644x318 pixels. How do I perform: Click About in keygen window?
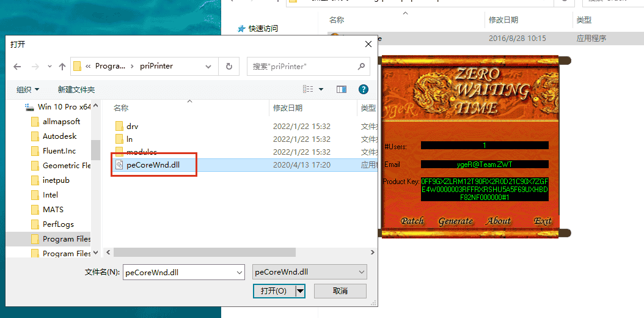coord(499,221)
